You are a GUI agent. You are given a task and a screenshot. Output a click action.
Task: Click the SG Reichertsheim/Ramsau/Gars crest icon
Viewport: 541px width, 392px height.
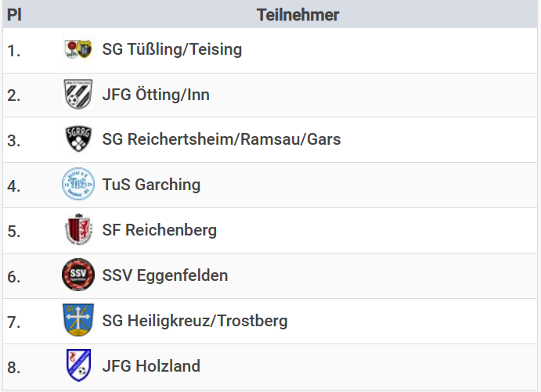[x=78, y=140]
